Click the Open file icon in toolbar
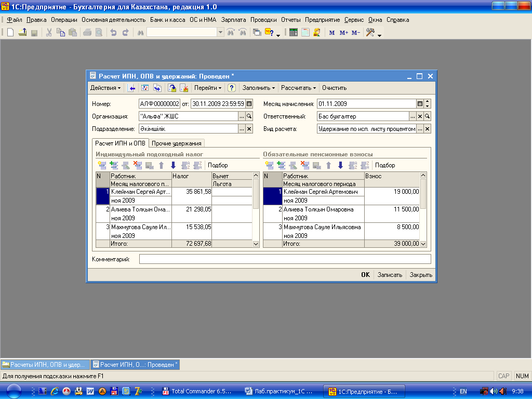Viewport: 532px width, 399px height. [x=22, y=33]
